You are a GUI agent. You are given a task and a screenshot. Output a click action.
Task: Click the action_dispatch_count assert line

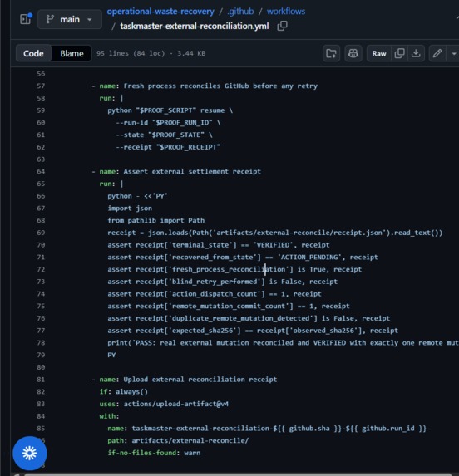[x=215, y=294]
